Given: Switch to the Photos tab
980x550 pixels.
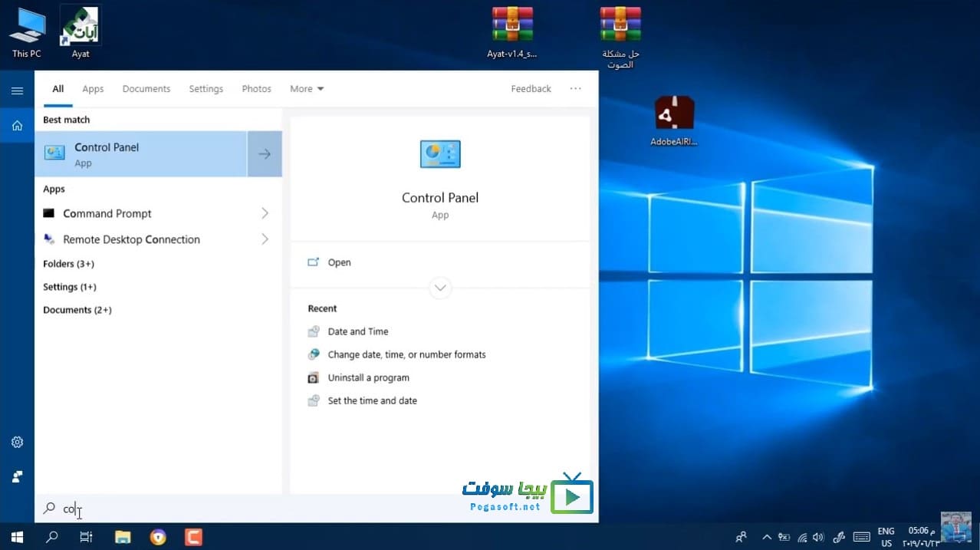Looking at the screenshot, I should (256, 89).
